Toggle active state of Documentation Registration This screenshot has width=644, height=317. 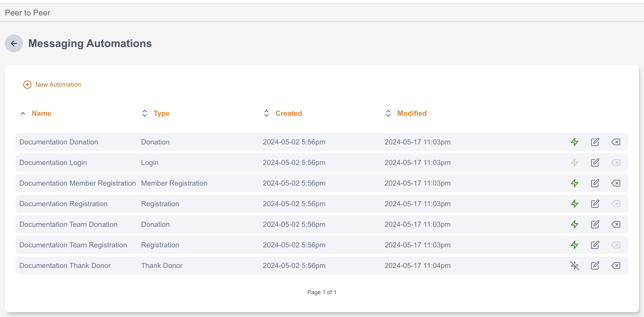point(575,204)
